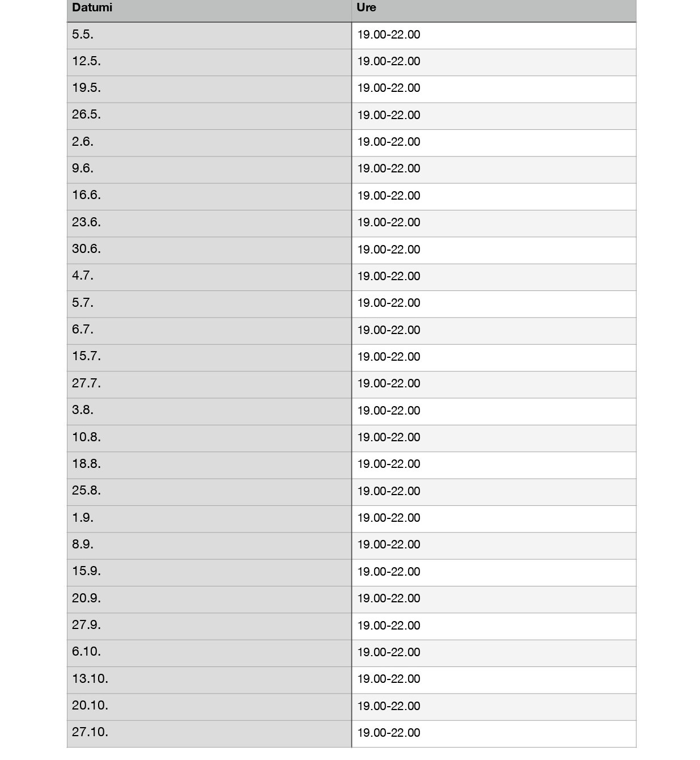Click the 26.5. date cell

(209, 116)
